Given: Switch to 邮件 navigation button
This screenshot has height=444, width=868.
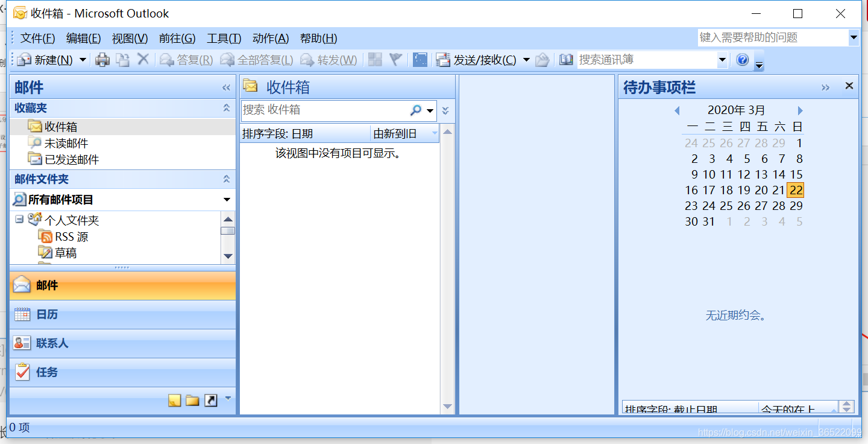Looking at the screenshot, I should (122, 285).
